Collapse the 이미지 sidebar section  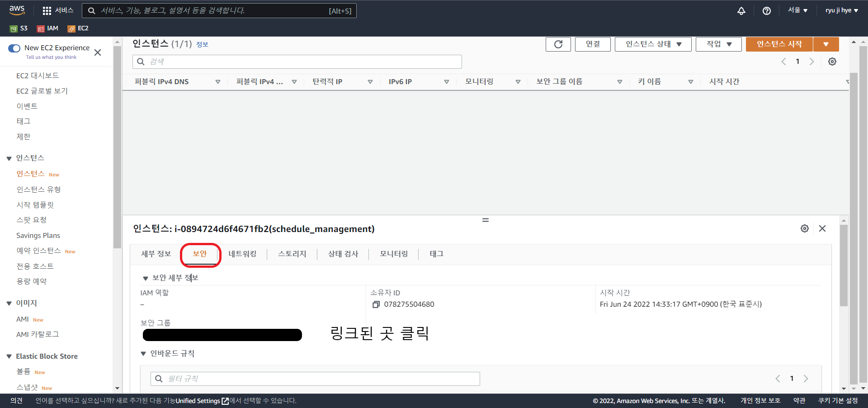[9, 304]
